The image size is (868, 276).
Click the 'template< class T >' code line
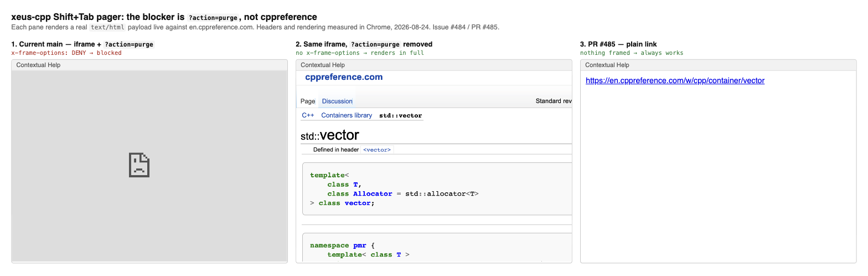point(368,255)
